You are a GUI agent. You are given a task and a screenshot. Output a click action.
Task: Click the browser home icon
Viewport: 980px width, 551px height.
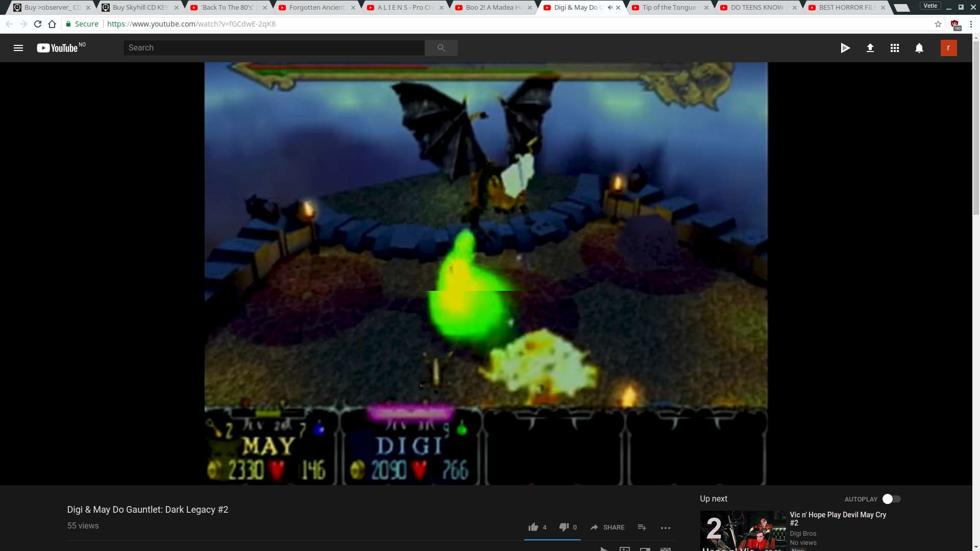(52, 24)
